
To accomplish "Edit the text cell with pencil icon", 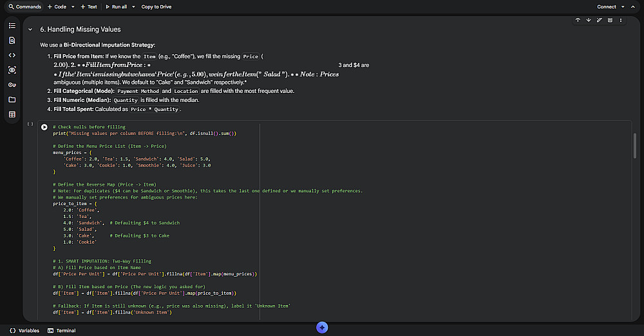I will tap(600, 20).
